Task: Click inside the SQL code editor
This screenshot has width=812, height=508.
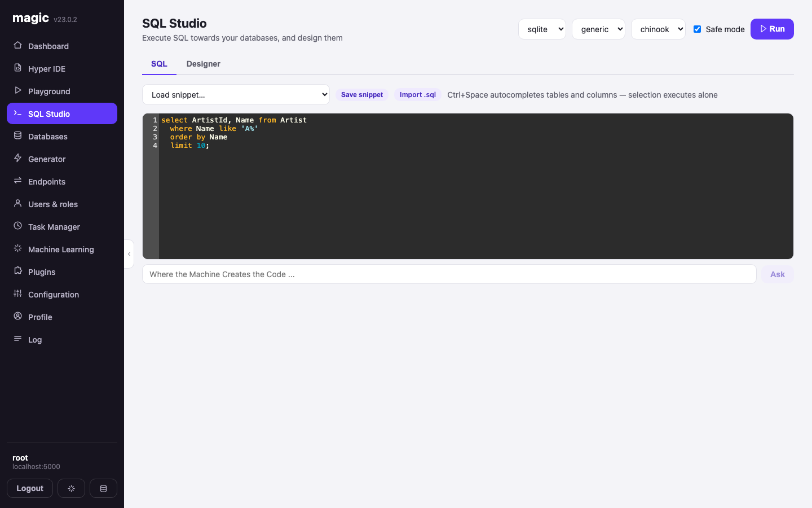Action: (476, 186)
